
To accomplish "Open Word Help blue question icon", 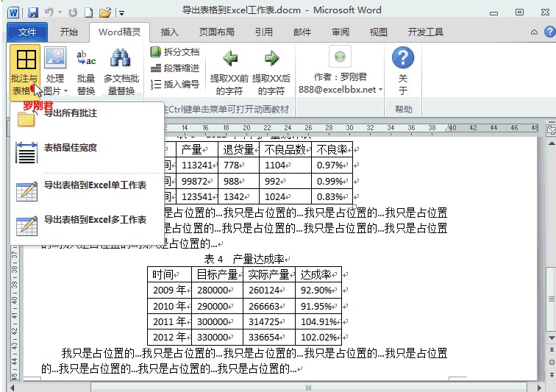I will (x=549, y=32).
